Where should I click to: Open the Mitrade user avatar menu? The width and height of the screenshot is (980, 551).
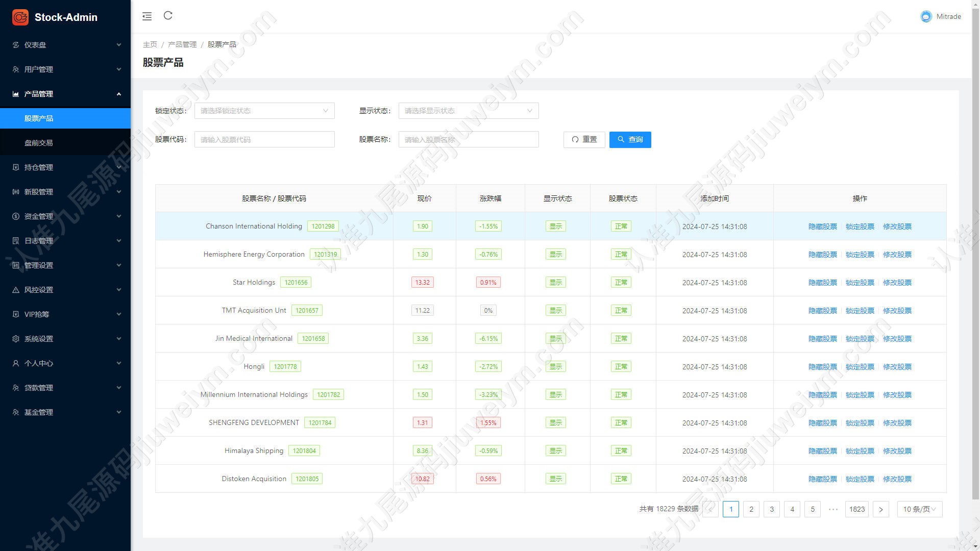coord(926,16)
